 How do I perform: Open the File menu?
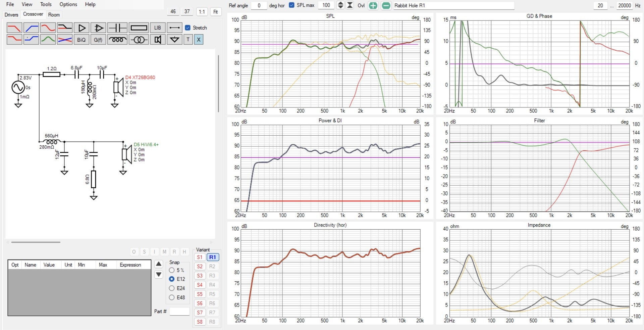click(10, 4)
